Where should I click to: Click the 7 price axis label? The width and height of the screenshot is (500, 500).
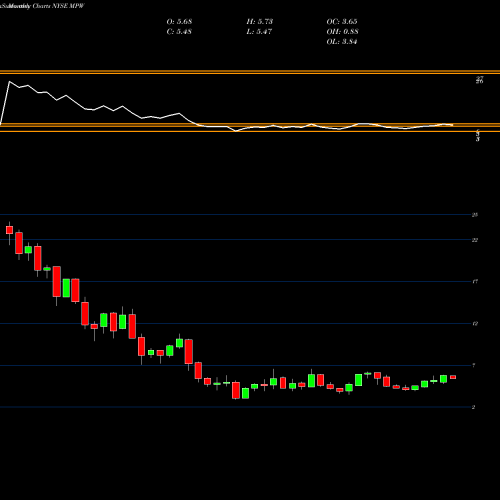474,366
